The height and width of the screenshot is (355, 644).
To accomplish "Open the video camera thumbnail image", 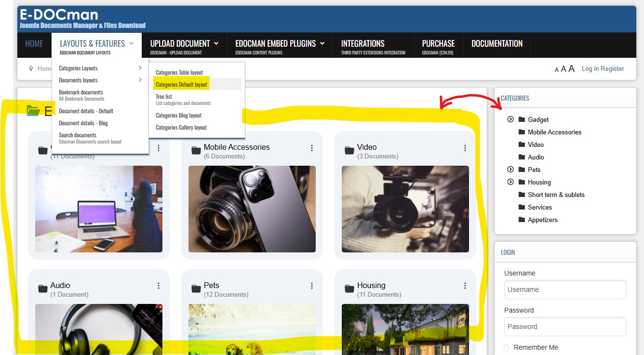I will point(405,209).
